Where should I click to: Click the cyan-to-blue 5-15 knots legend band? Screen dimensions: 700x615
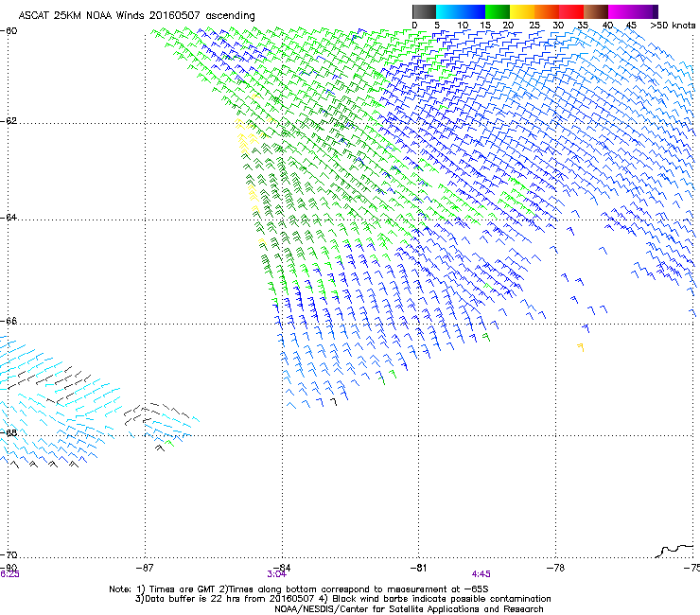(461, 11)
